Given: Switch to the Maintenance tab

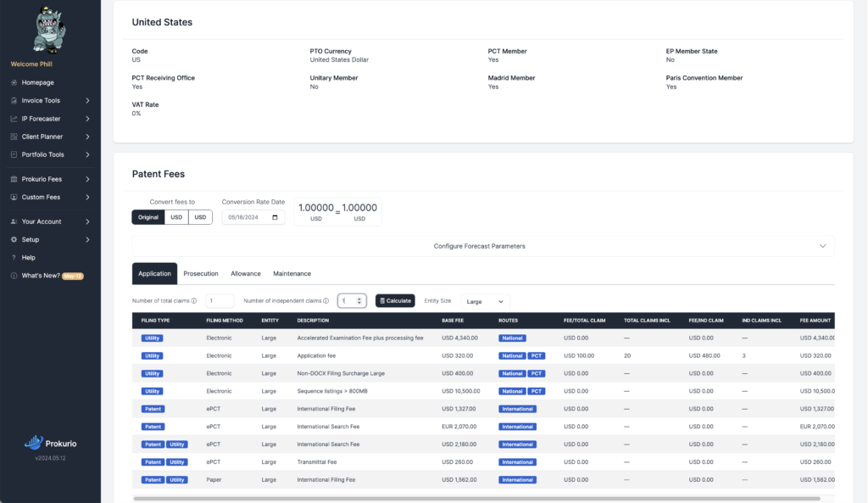Looking at the screenshot, I should [292, 274].
